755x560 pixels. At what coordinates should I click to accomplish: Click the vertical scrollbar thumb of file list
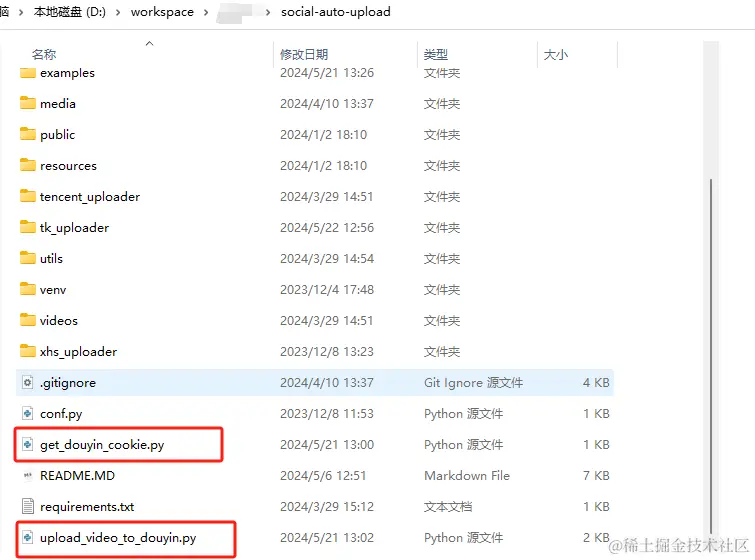point(711,356)
